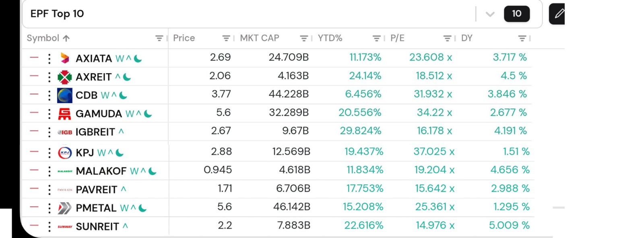The image size is (644, 238).
Task: Select AXIATA price 2.69
Action: pyautogui.click(x=220, y=57)
